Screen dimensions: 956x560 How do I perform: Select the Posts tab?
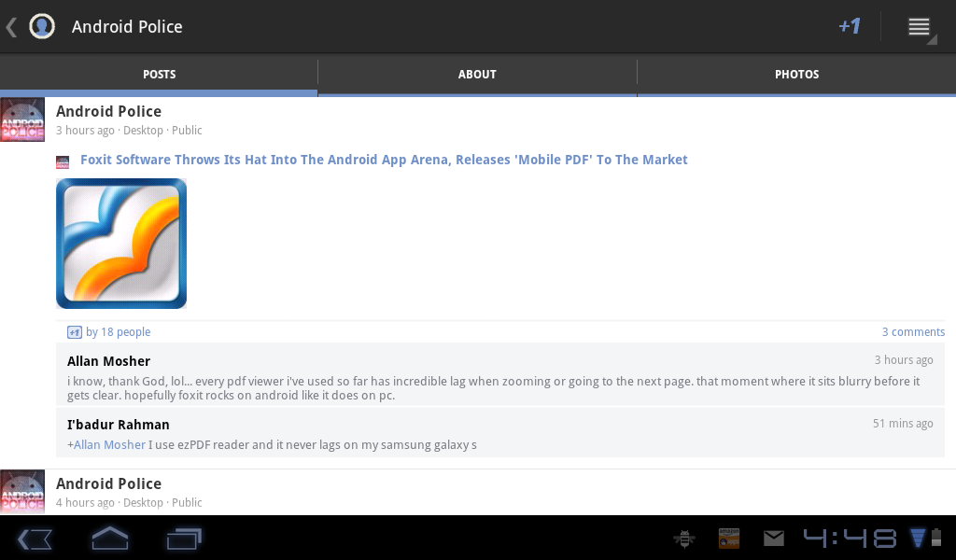(x=159, y=75)
